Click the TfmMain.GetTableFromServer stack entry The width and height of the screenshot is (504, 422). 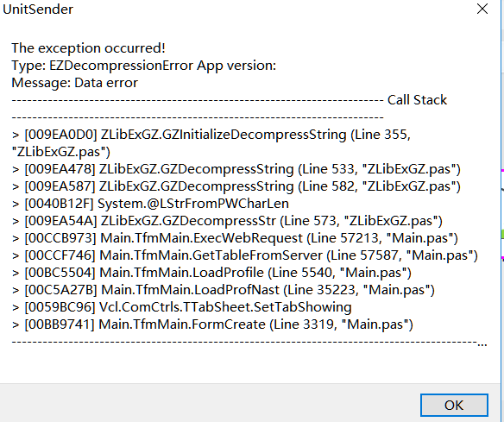point(245,255)
